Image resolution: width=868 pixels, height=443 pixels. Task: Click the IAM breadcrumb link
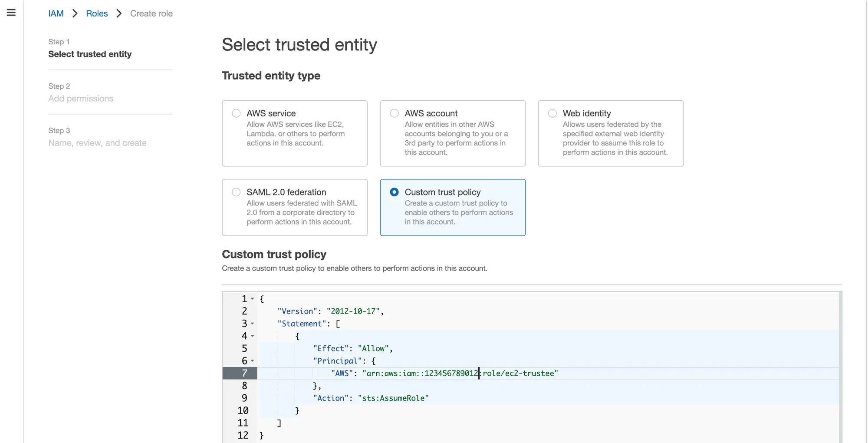point(56,13)
